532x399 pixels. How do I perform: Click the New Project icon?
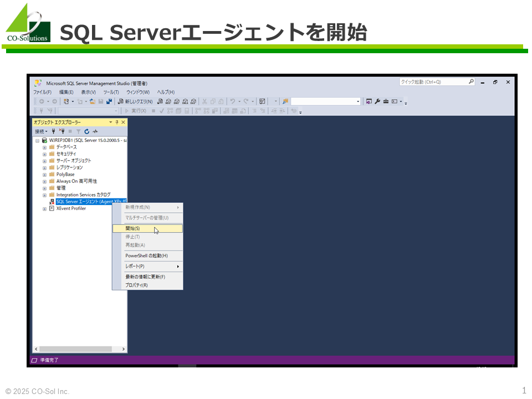tap(66, 101)
